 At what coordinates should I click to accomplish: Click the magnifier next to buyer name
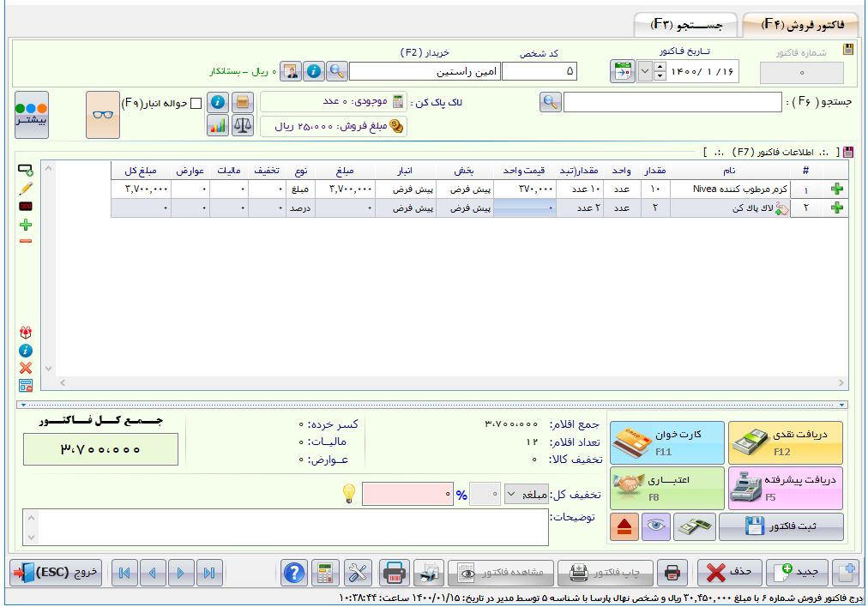[337, 71]
